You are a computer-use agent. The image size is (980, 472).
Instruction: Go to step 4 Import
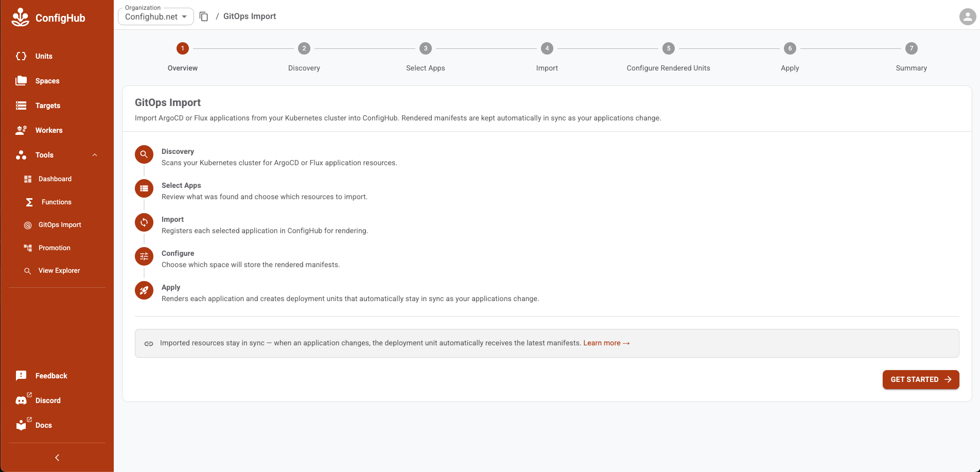[x=547, y=57]
